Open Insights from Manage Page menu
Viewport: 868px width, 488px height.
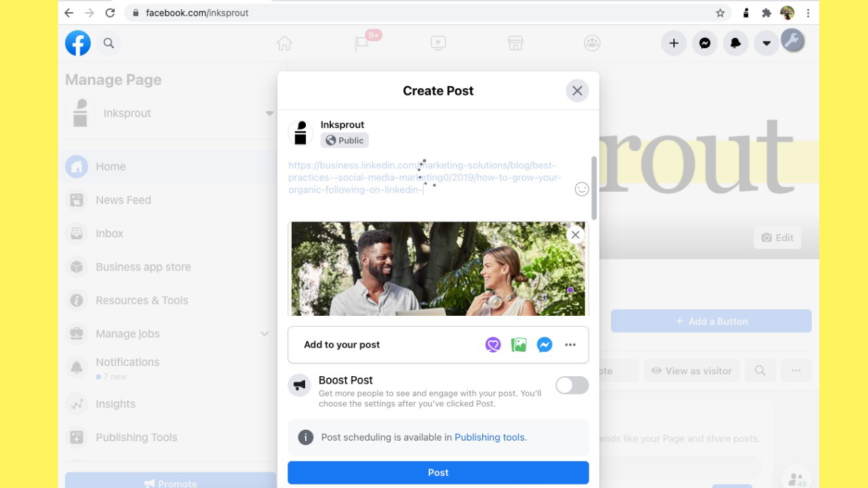coord(115,404)
